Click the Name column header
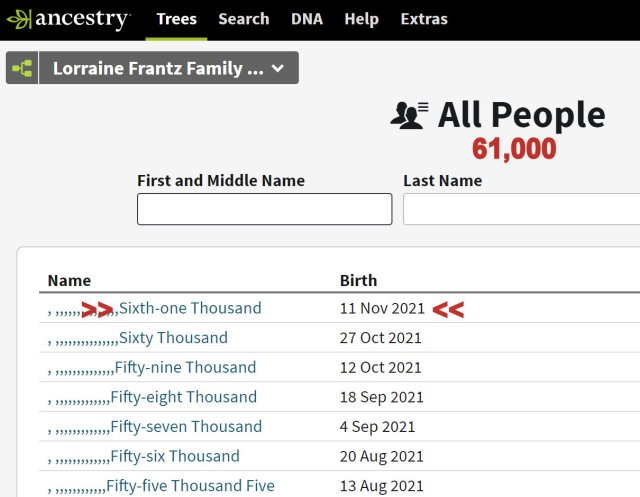 (x=69, y=280)
